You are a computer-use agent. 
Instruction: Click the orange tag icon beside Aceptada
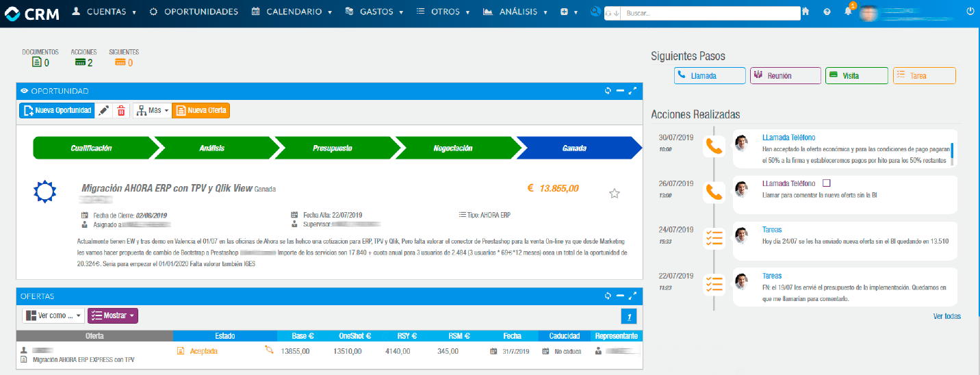269,350
